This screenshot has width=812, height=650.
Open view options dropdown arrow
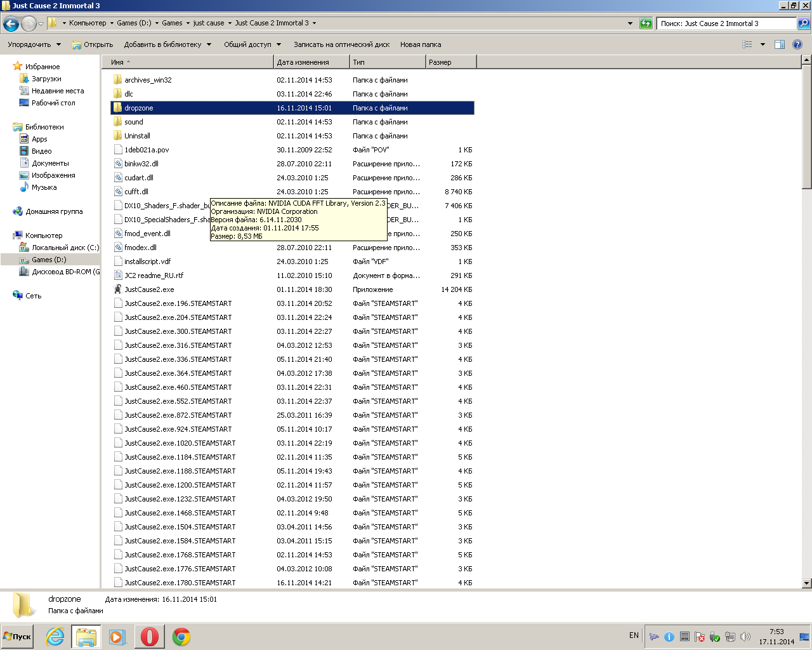click(763, 44)
